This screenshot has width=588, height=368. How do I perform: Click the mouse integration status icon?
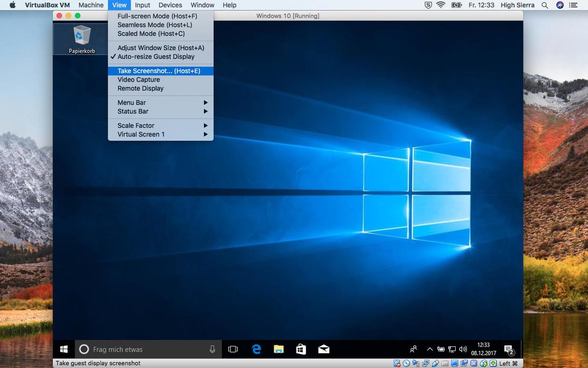pyautogui.click(x=484, y=364)
